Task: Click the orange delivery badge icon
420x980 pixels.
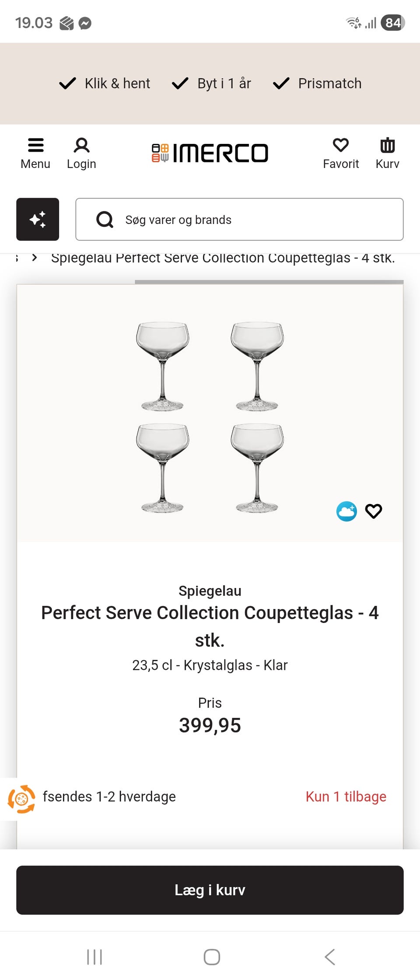Action: pyautogui.click(x=21, y=799)
